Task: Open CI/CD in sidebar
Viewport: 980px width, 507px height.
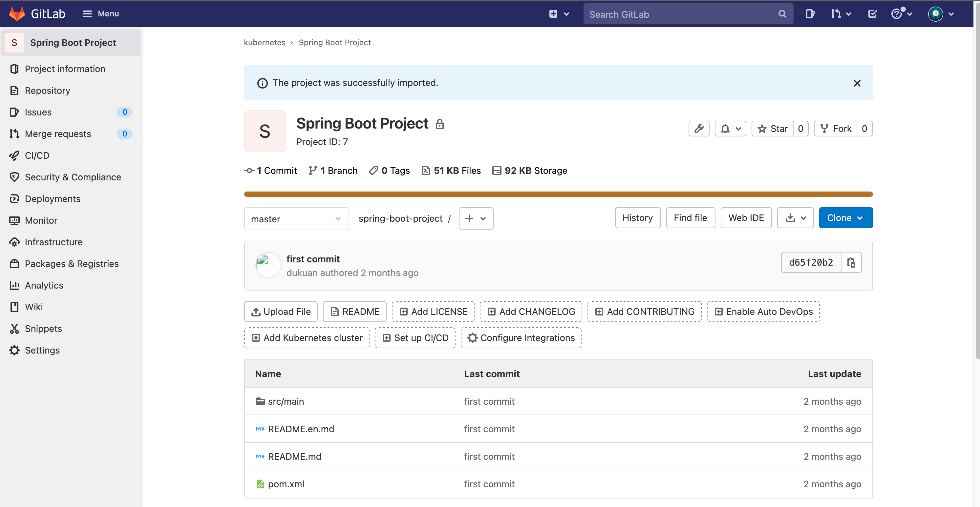Action: (x=72, y=155)
